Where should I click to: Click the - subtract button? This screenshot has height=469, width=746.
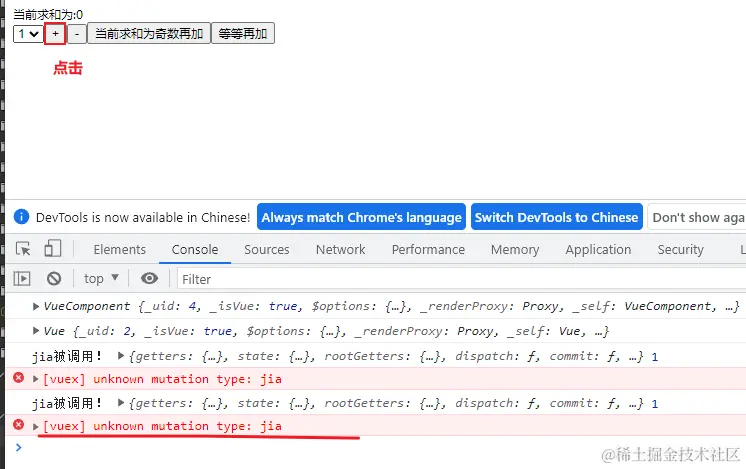[x=77, y=34]
